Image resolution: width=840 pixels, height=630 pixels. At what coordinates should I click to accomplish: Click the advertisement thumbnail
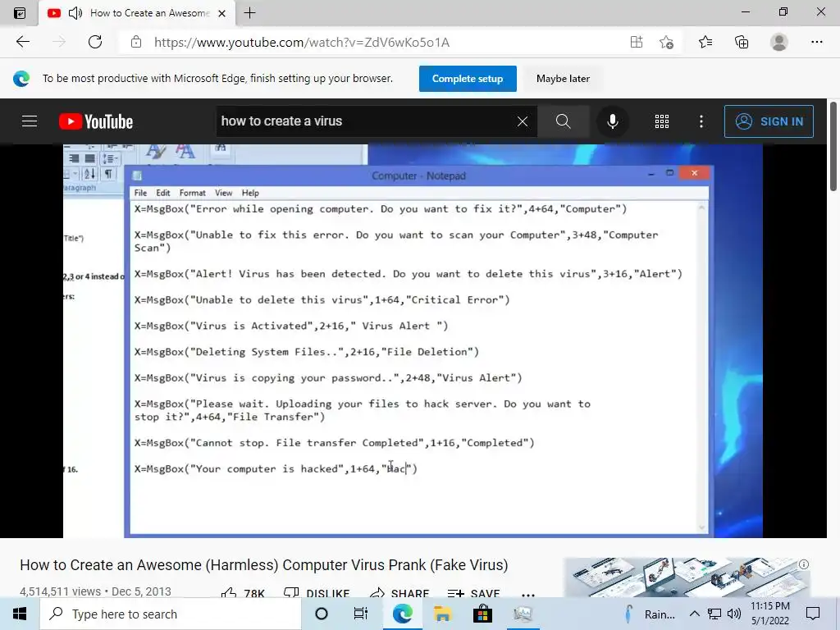pos(687,577)
